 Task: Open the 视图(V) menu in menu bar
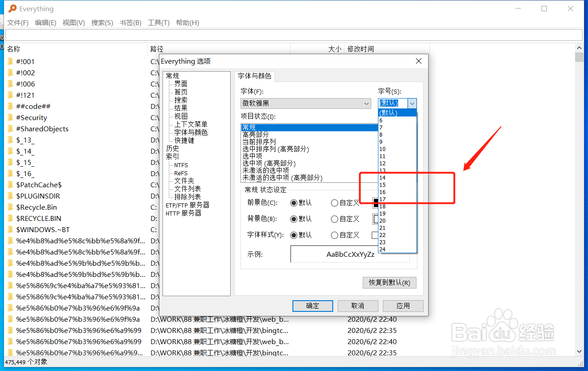coord(74,23)
